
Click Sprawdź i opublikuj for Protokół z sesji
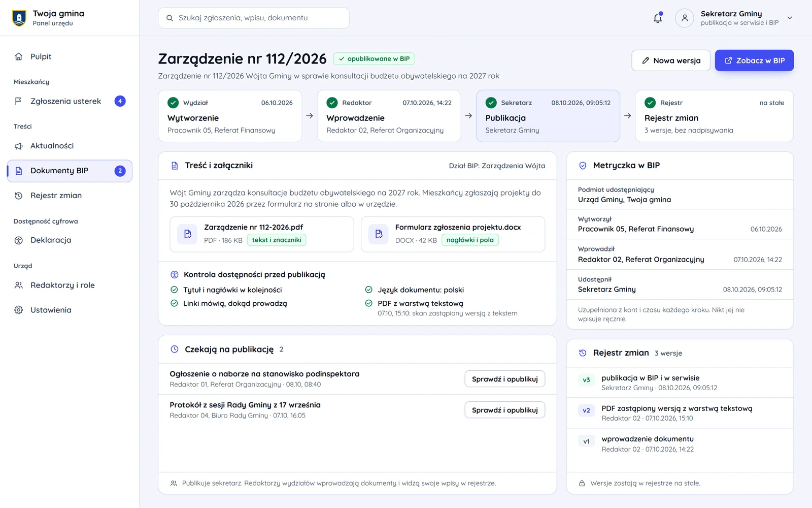pos(505,410)
